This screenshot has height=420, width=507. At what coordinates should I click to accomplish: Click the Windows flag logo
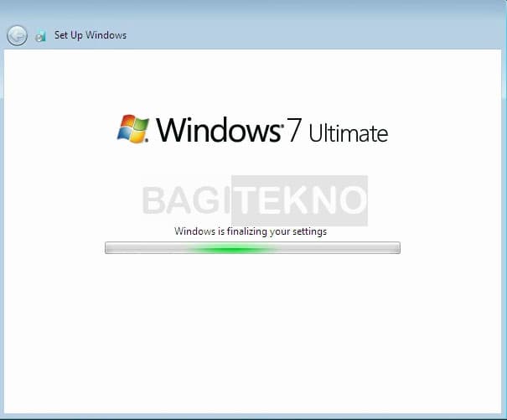click(133, 129)
